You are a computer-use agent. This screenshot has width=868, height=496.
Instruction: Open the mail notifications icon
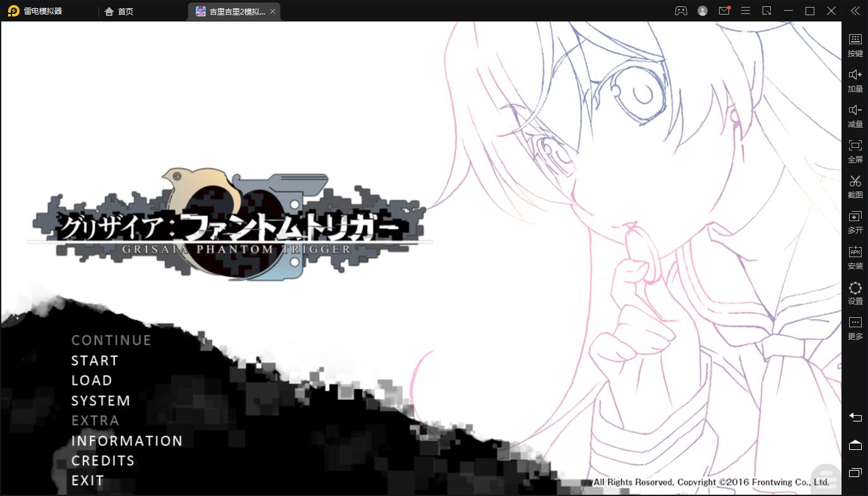click(x=724, y=11)
